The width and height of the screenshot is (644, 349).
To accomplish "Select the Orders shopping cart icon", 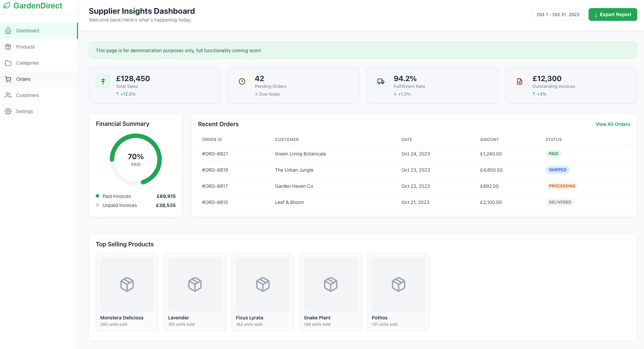I will click(8, 79).
